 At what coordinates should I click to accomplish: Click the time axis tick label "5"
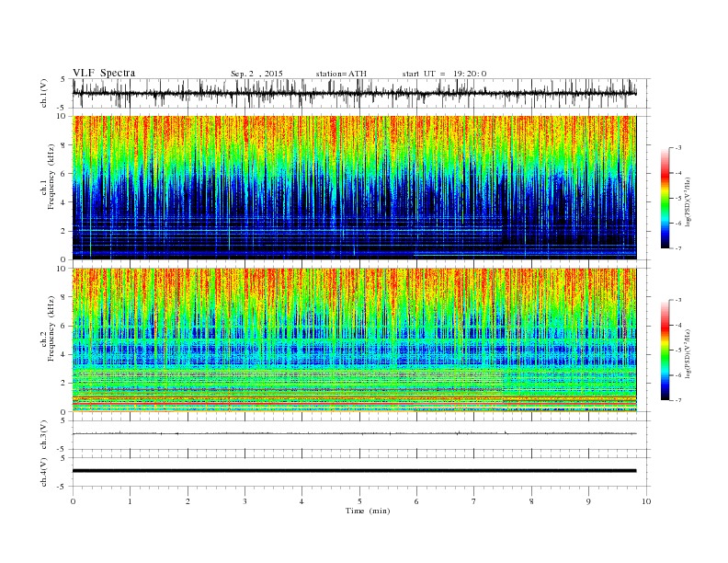point(359,501)
